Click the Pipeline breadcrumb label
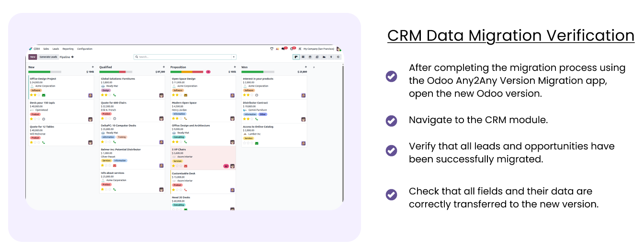Image resolution: width=644 pixels, height=251 pixels. pos(65,57)
